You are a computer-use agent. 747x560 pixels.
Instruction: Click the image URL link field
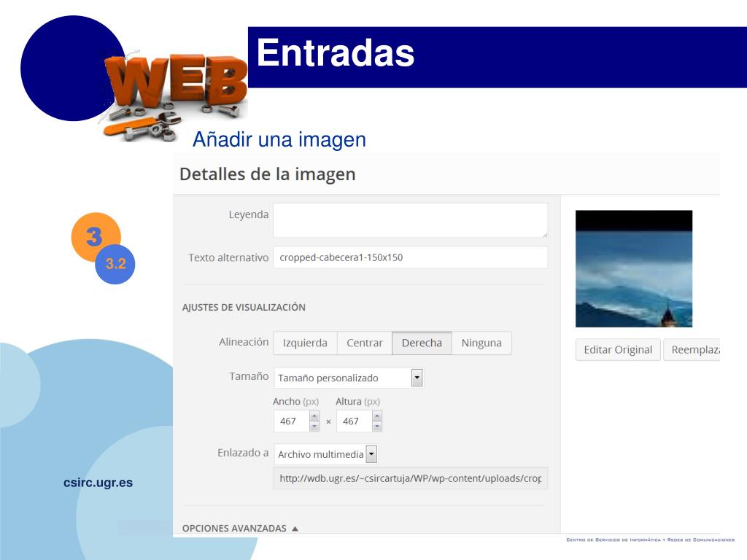pos(410,478)
